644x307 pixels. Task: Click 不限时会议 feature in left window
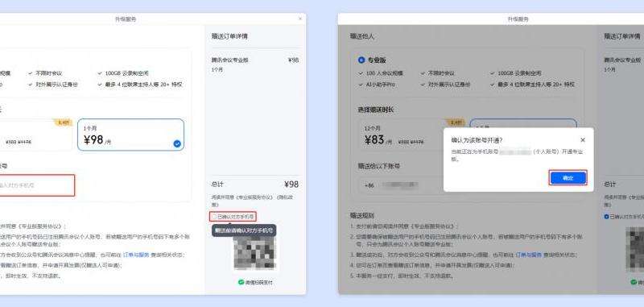[x=48, y=73]
